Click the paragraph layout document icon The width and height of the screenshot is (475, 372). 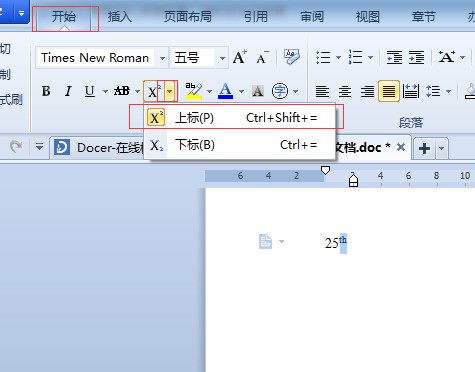[x=265, y=242]
